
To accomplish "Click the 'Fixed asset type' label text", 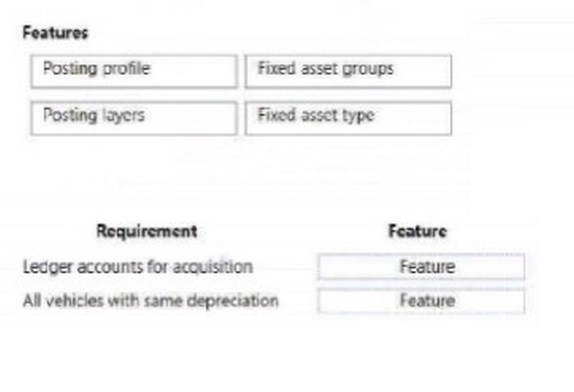I will [315, 116].
